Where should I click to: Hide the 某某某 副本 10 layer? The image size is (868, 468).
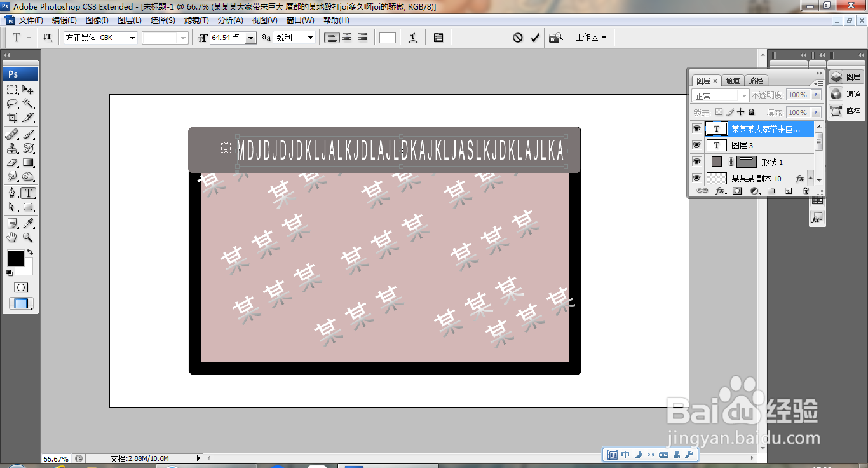pyautogui.click(x=696, y=178)
